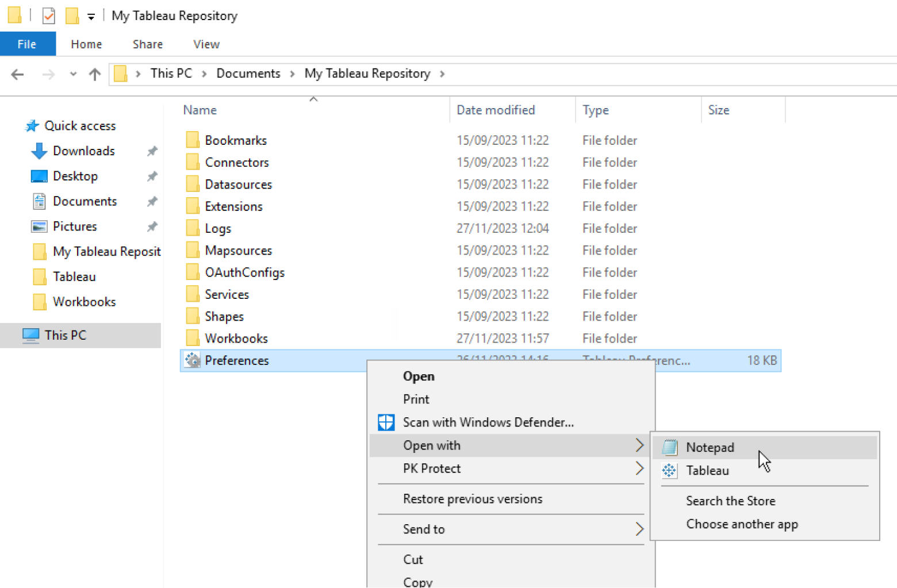Select the Notepad icon in the submenu
Viewport: 897px width, 588px height.
pyautogui.click(x=670, y=447)
